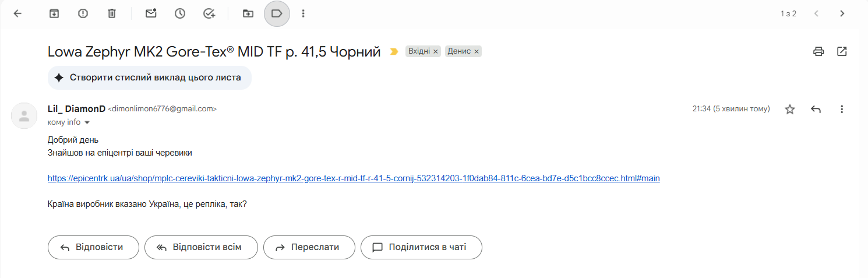Print the whole conversation

[x=818, y=51]
